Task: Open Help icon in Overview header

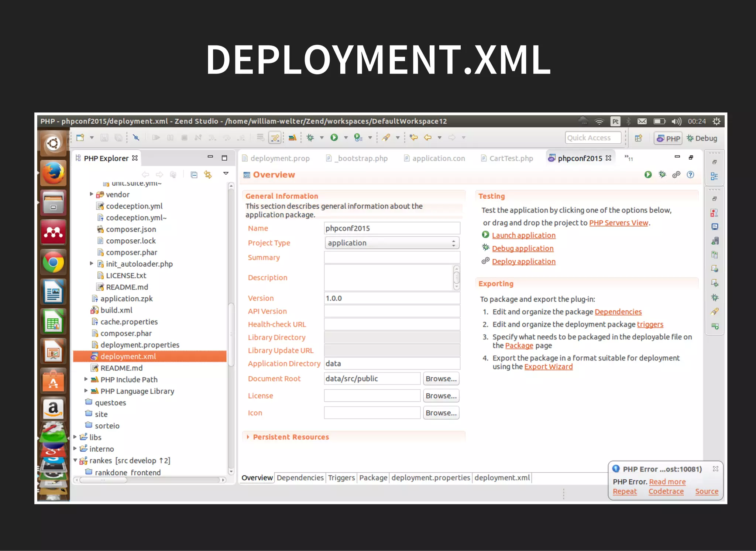Action: (x=690, y=174)
